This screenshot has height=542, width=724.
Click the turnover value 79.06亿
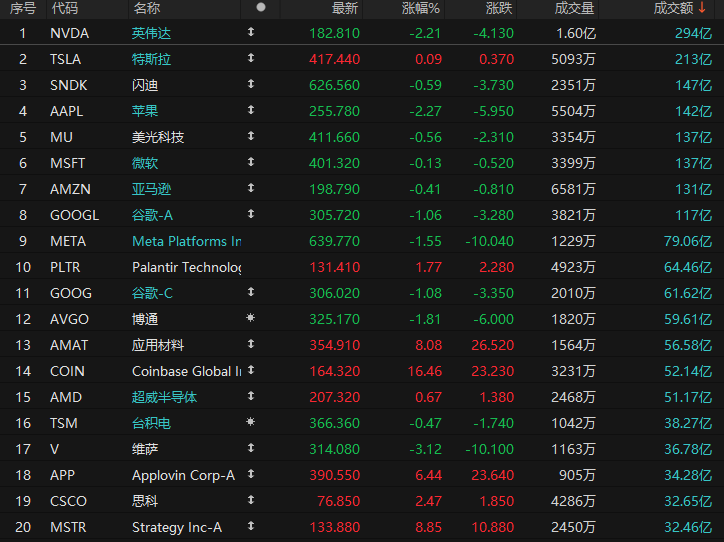688,241
